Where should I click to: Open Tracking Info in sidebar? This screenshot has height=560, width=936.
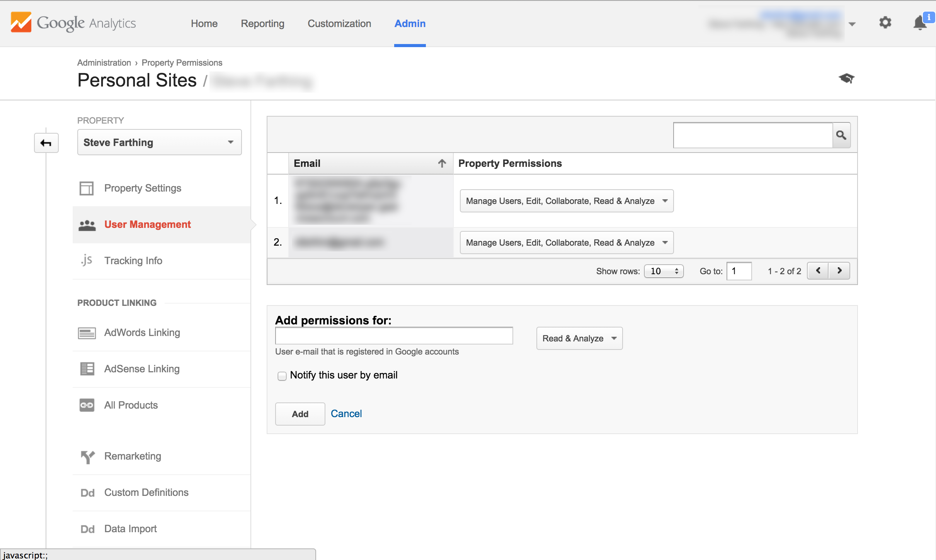[133, 261]
